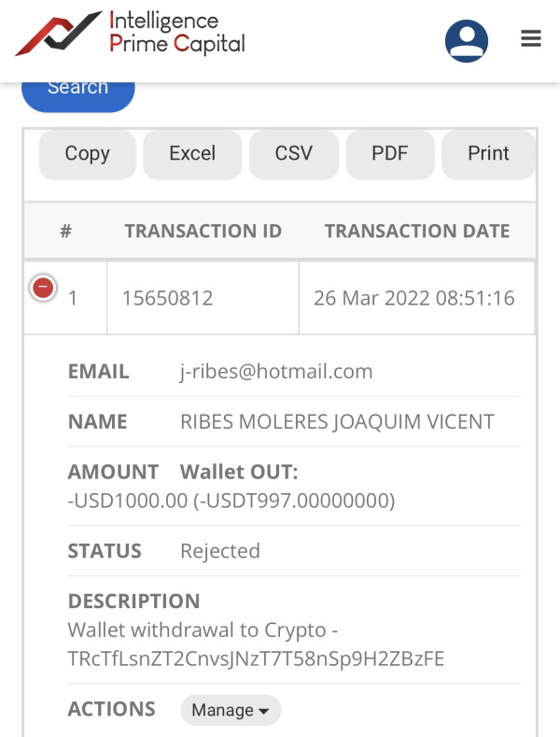This screenshot has width=560, height=737.
Task: Open the user profile avatar icon
Action: click(467, 39)
